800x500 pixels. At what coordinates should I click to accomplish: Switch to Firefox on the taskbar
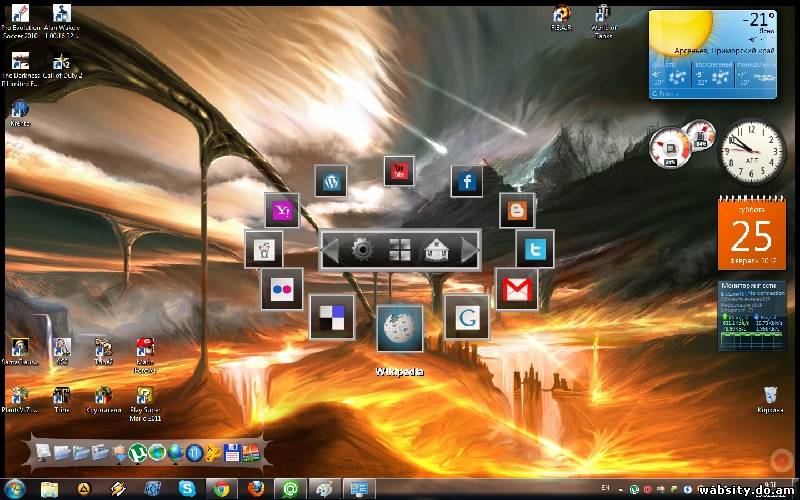click(256, 489)
